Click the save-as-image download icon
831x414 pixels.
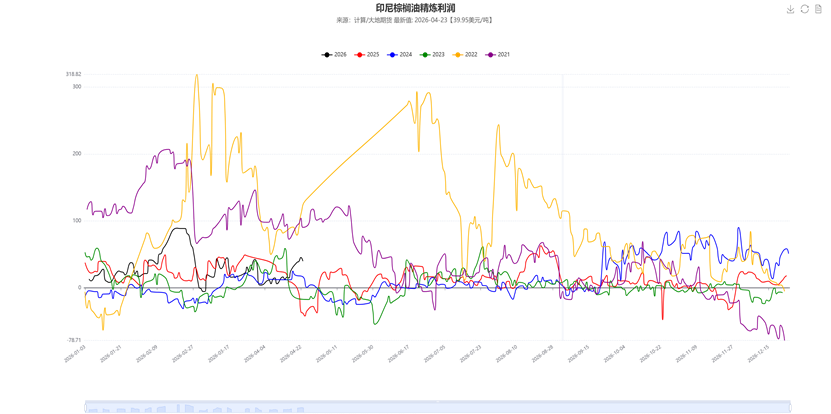pyautogui.click(x=791, y=9)
